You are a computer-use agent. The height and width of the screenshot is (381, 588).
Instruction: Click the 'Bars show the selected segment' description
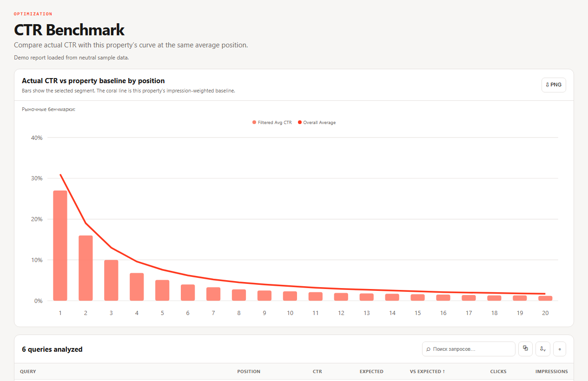[x=128, y=91]
